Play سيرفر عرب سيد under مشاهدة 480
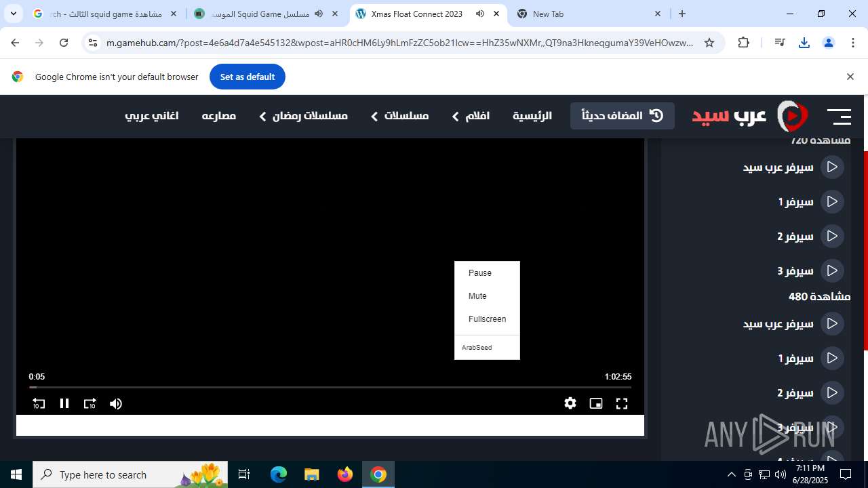This screenshot has width=868, height=488. 793,323
